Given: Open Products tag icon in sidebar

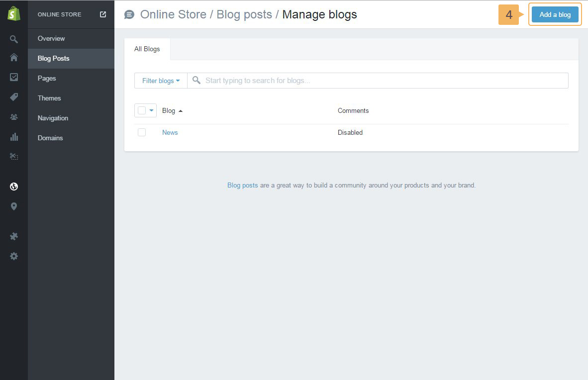Looking at the screenshot, I should click(x=14, y=97).
